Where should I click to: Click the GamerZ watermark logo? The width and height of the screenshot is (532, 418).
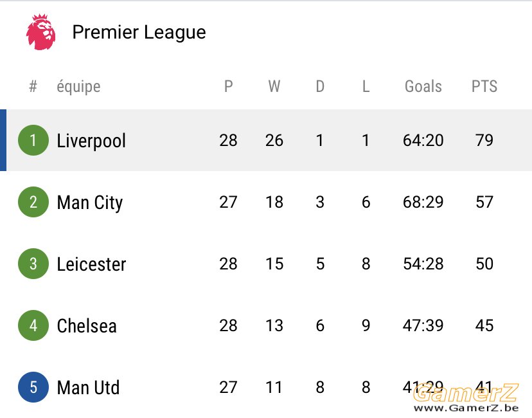tap(466, 397)
